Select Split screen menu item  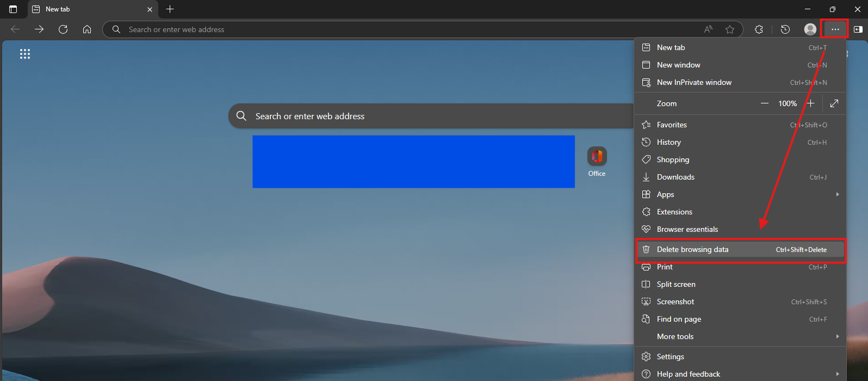point(740,284)
